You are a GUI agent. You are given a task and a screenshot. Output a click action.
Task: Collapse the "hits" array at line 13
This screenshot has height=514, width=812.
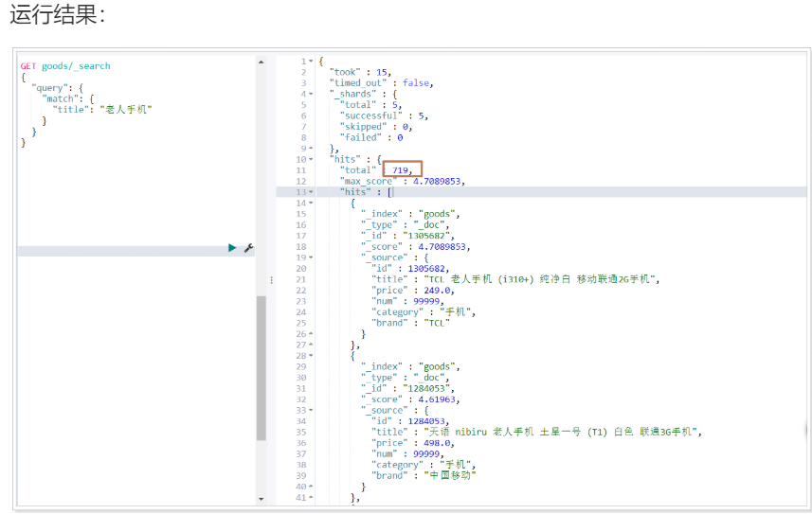coord(311,192)
